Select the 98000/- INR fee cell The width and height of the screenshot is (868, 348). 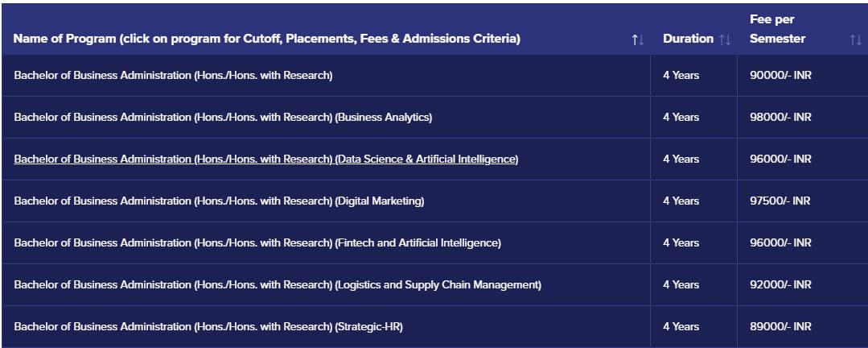click(x=780, y=118)
